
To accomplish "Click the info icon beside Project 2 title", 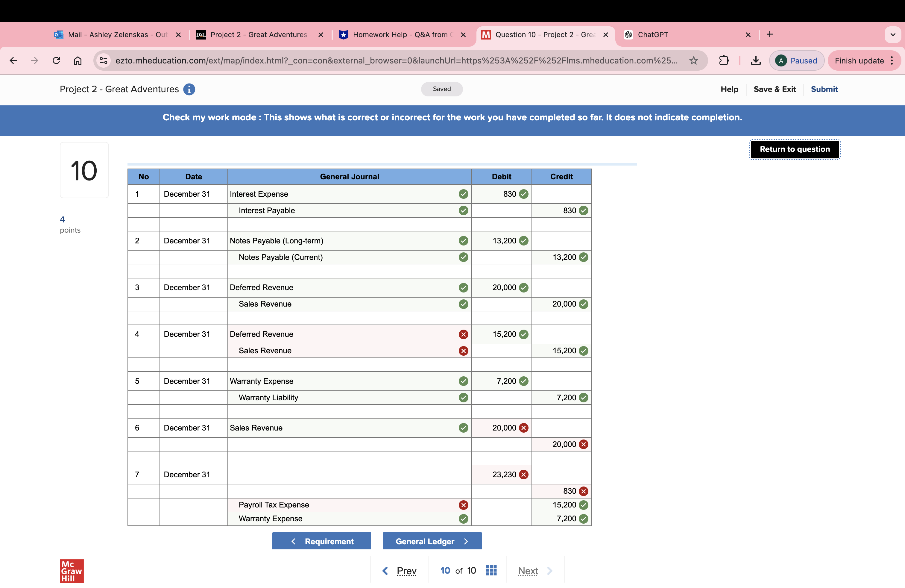I will coord(189,89).
